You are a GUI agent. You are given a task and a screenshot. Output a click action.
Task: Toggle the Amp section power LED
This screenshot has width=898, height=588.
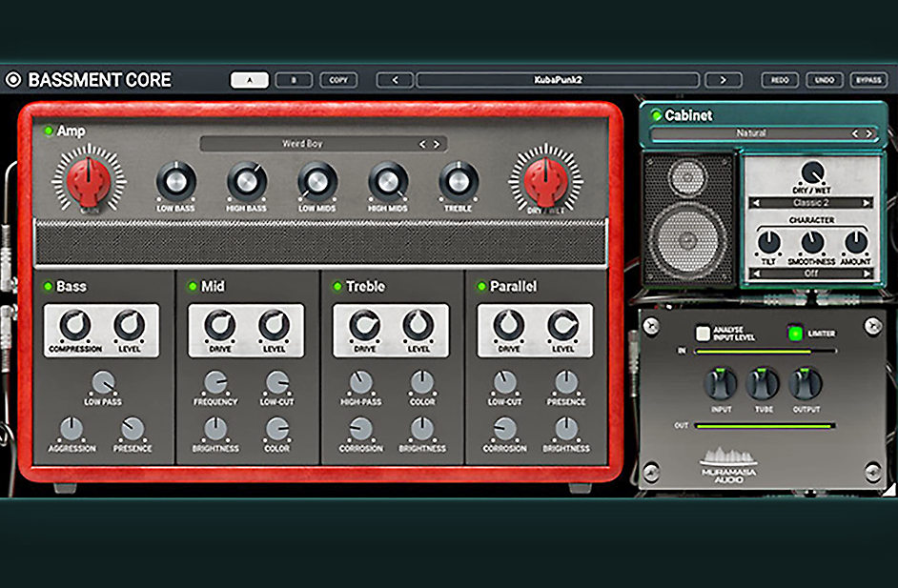coord(49,132)
